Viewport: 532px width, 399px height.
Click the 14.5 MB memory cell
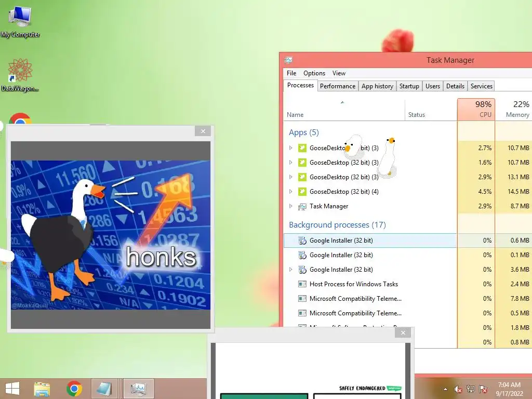pos(514,192)
